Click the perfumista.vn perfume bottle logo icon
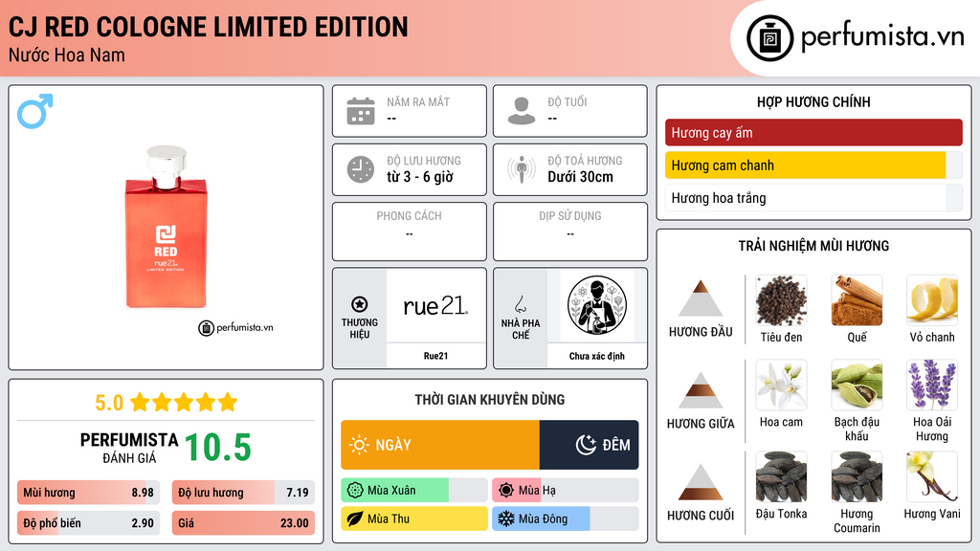The width and height of the screenshot is (980, 551). [769, 38]
